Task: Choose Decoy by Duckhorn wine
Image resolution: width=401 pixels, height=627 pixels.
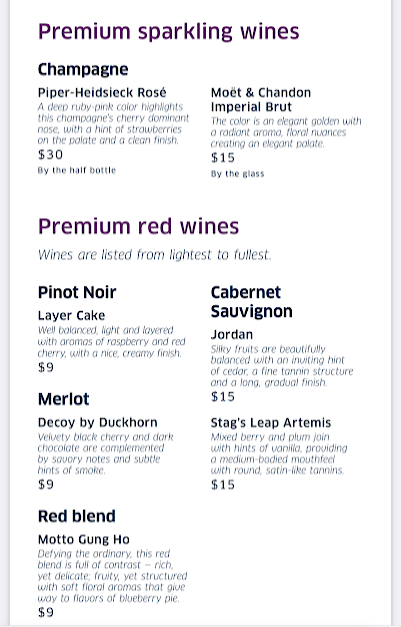Action: coord(98,423)
